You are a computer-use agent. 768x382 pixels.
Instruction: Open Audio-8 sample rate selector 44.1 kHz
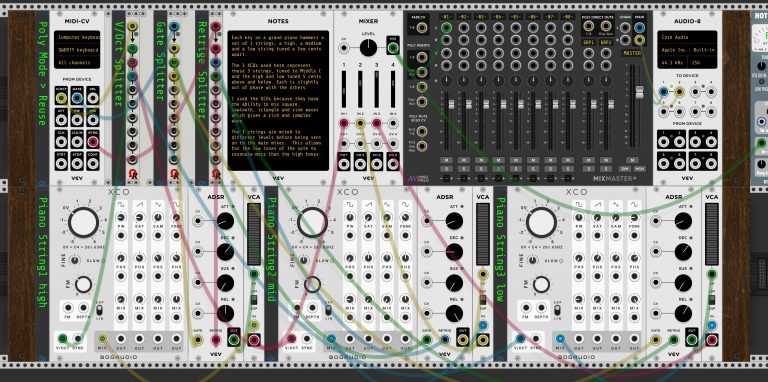tap(672, 63)
